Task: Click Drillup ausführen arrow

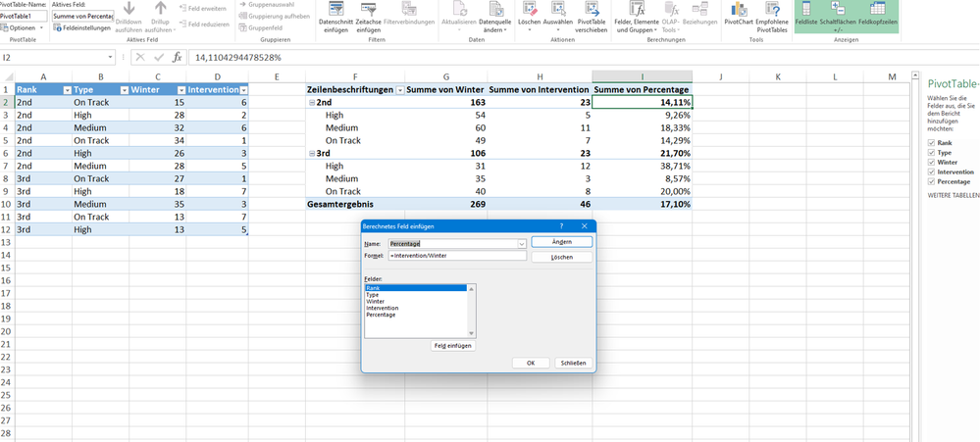Action: (x=160, y=9)
